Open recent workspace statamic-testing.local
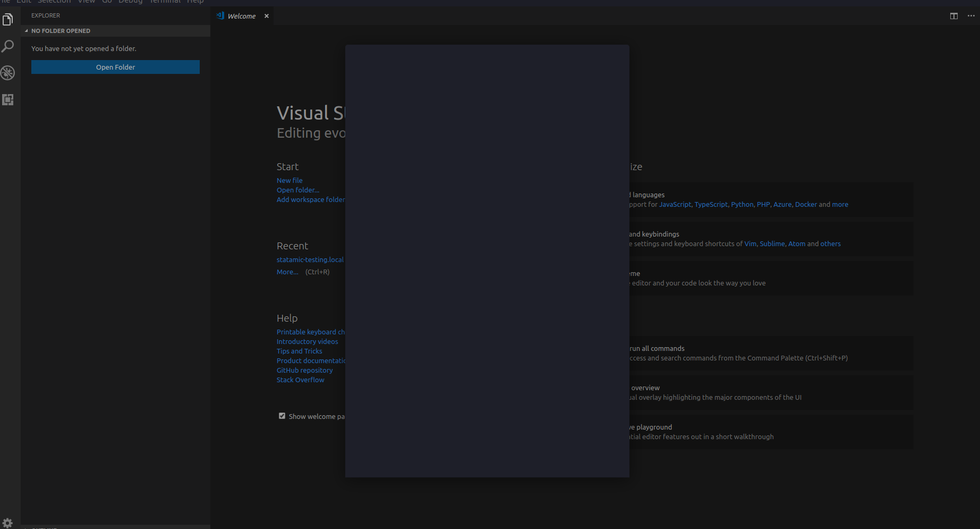Viewport: 980px width, 529px height. tap(310, 259)
